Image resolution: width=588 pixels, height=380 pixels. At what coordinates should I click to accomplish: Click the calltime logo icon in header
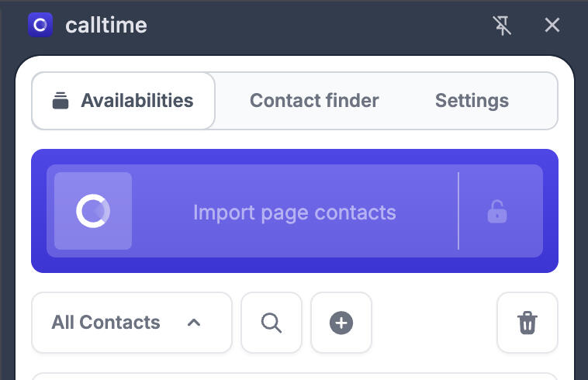(x=40, y=26)
